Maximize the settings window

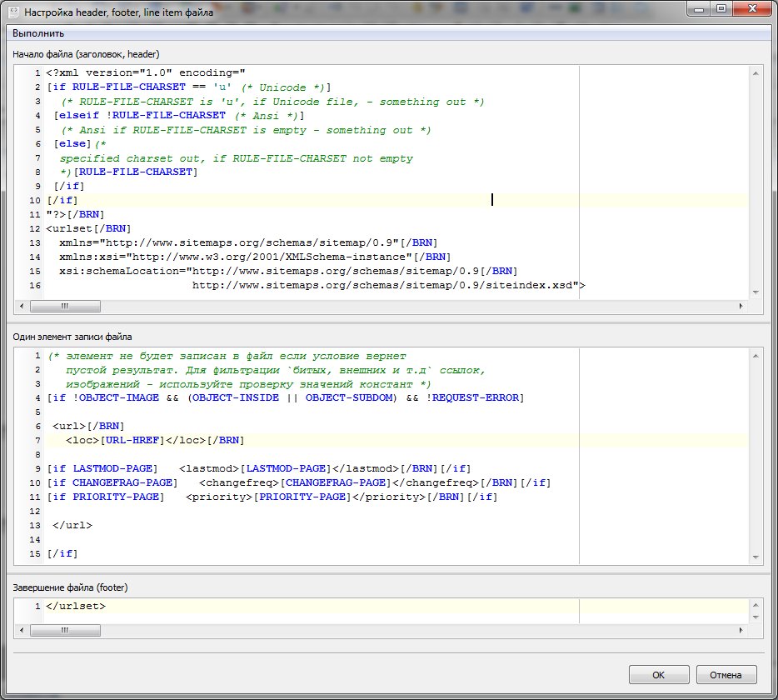click(x=720, y=8)
